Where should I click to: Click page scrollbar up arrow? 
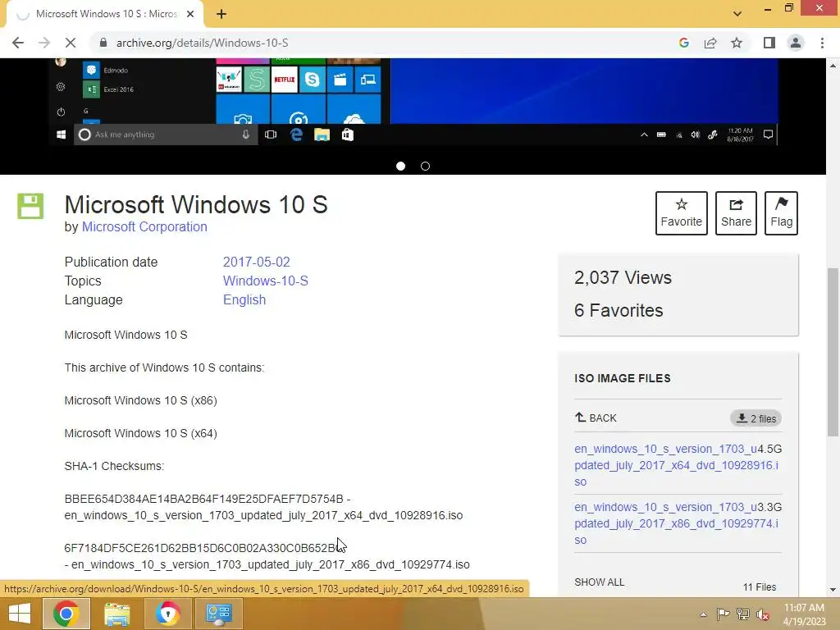tap(833, 66)
